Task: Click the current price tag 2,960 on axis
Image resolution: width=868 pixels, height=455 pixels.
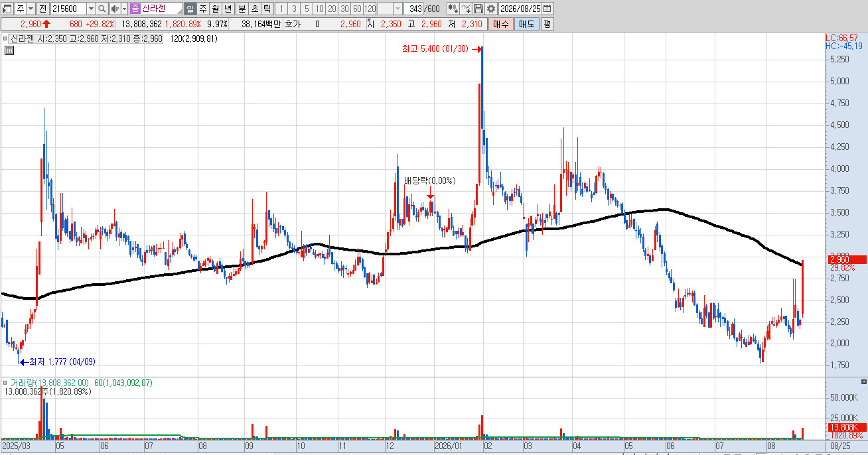Action: (x=846, y=259)
